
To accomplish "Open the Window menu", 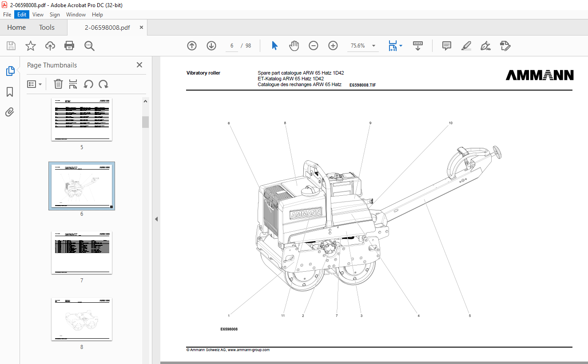I will [76, 15].
